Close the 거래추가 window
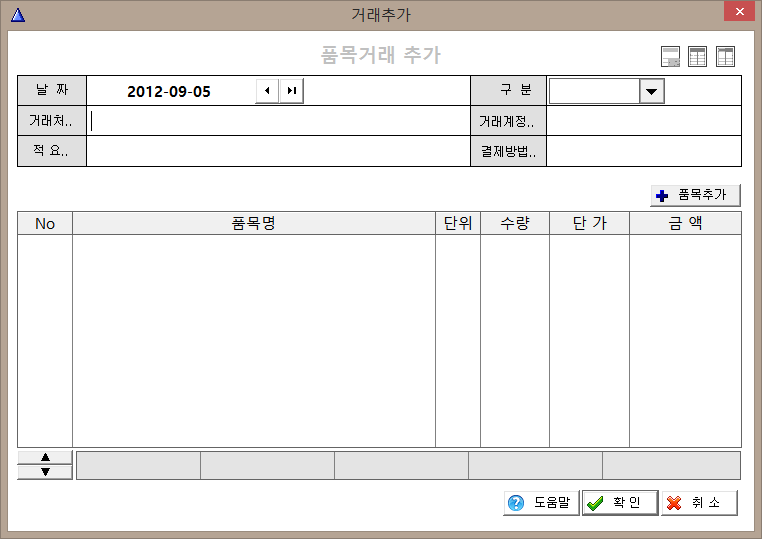The height and width of the screenshot is (539, 762). click(x=739, y=11)
